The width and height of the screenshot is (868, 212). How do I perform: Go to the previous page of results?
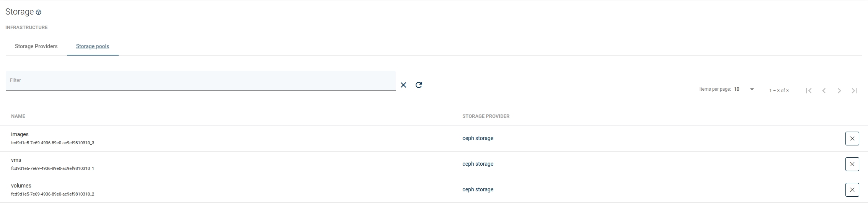pos(824,91)
